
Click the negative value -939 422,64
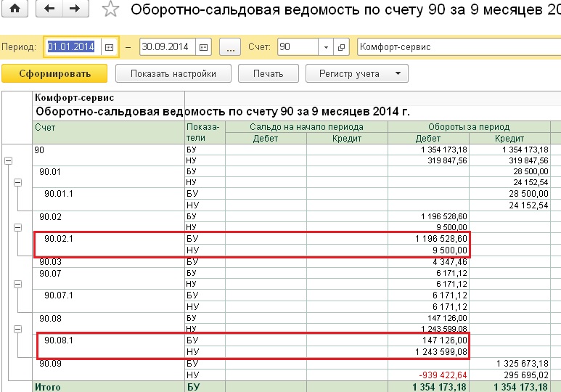pyautogui.click(x=443, y=375)
